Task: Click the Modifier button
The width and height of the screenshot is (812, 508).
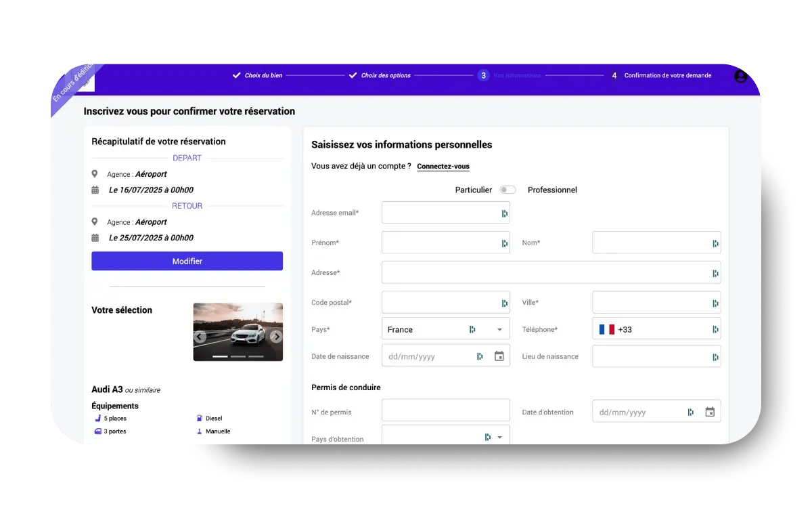Action: [187, 261]
